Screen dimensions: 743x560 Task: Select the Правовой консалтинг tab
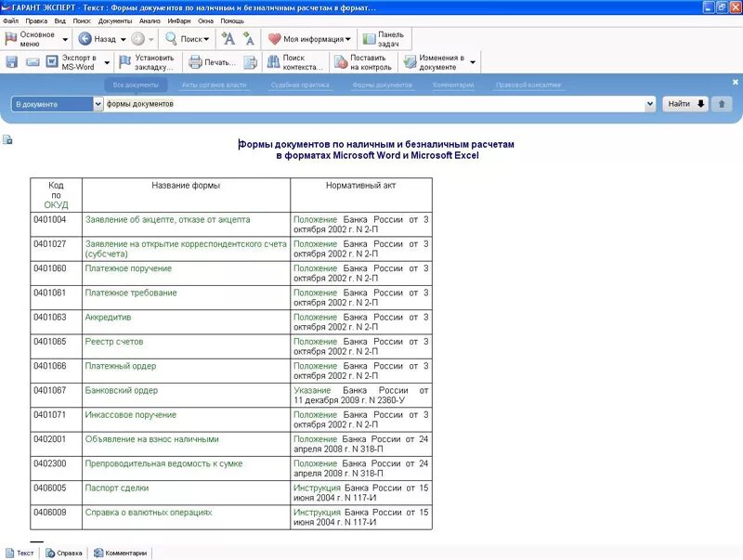point(528,85)
